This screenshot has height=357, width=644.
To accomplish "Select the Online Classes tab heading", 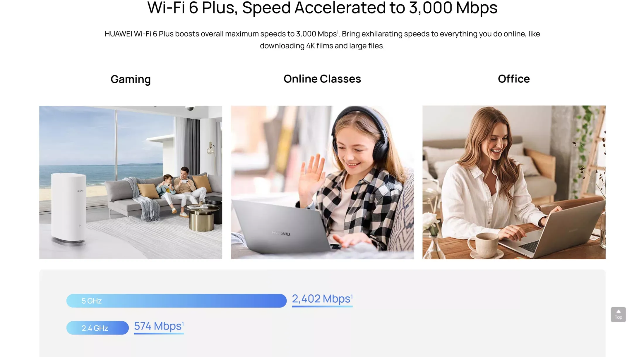I will click(322, 79).
